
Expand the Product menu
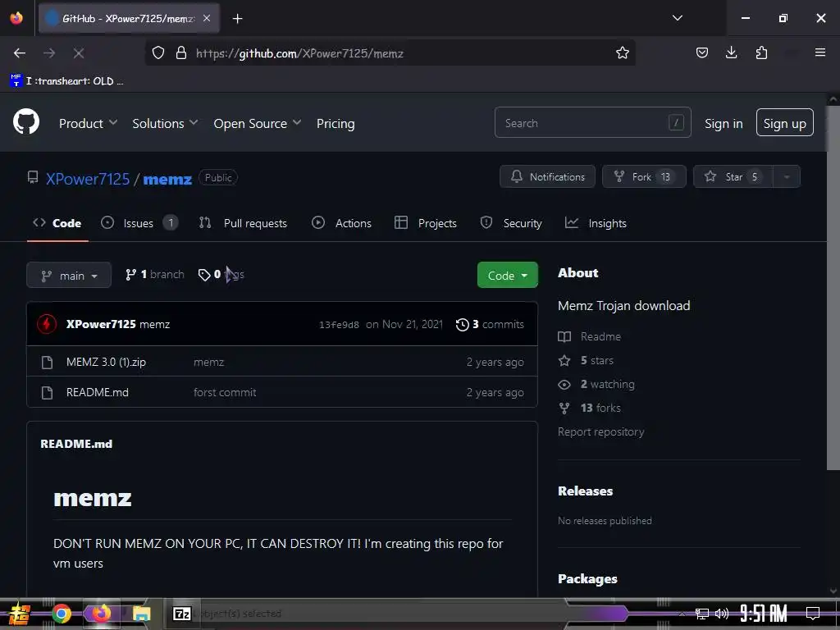[88, 123]
